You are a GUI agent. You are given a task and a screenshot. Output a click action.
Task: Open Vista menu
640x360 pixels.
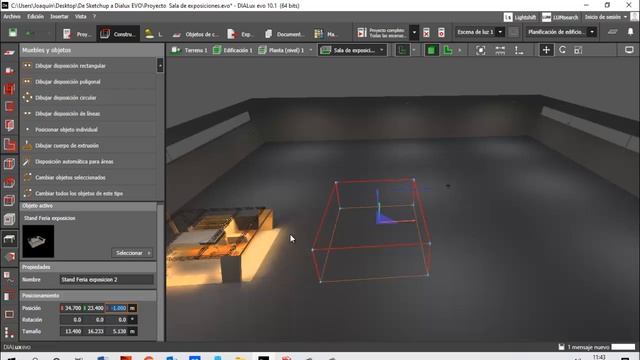(x=80, y=16)
